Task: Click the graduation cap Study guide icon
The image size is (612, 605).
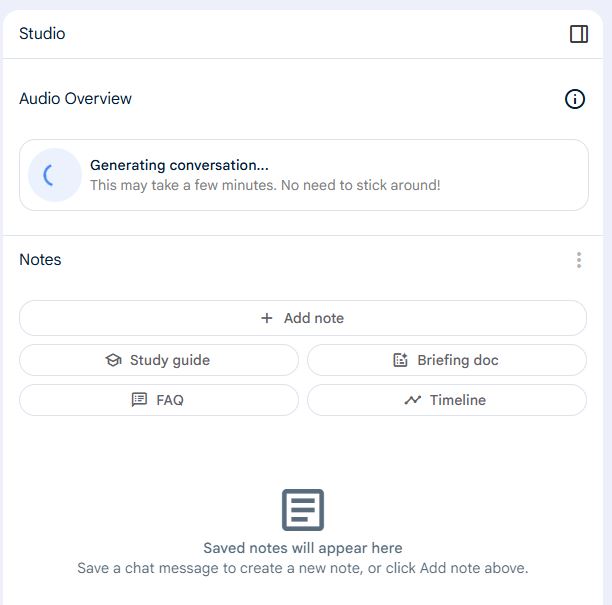Action: 113,360
